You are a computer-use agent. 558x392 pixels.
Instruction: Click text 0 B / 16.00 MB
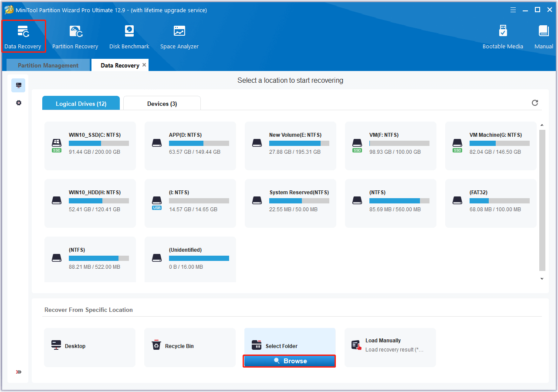click(186, 267)
